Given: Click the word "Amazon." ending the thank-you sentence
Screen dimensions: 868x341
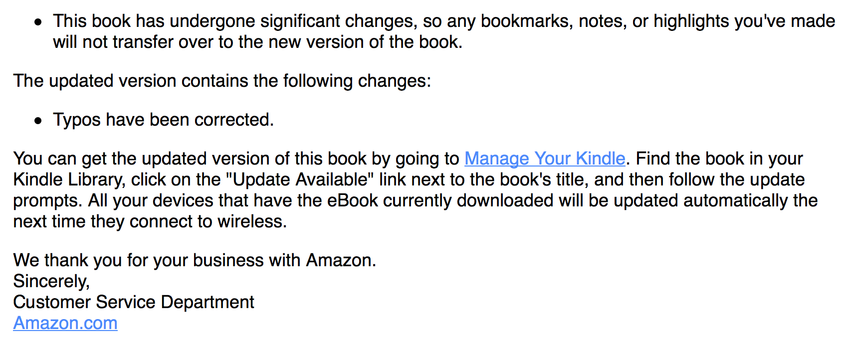Looking at the screenshot, I should (x=341, y=260).
